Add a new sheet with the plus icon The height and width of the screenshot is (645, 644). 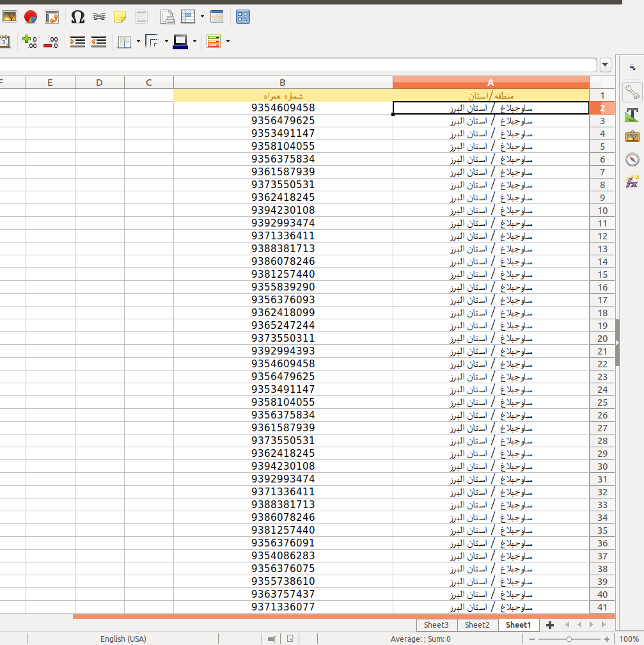tap(550, 625)
